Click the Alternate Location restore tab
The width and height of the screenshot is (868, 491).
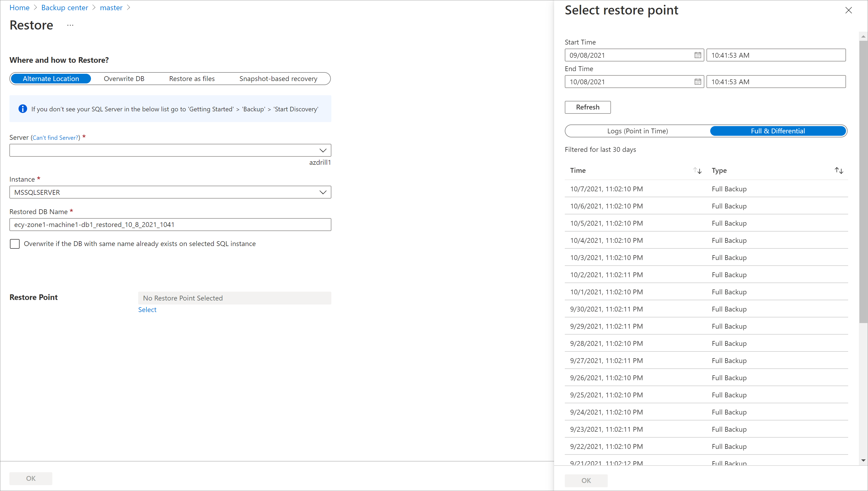(x=51, y=78)
